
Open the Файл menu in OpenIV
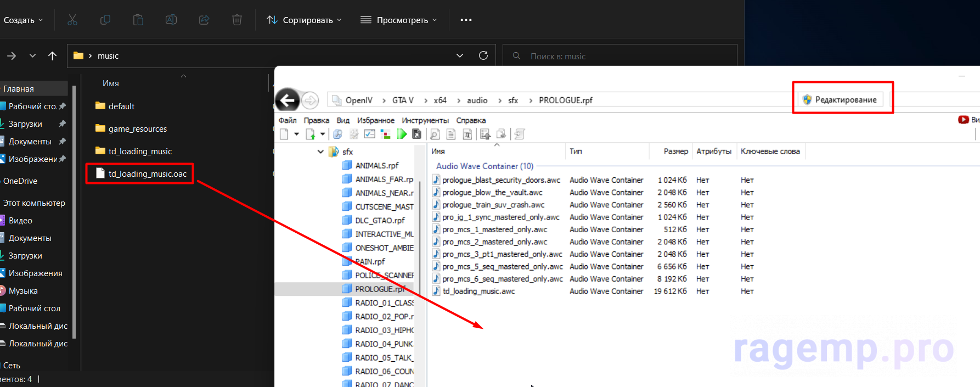(x=288, y=120)
